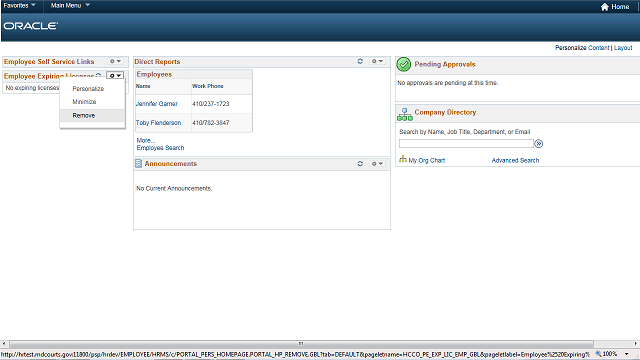Click the Announcements pagelet title
The image size is (640, 360).
pyautogui.click(x=171, y=164)
